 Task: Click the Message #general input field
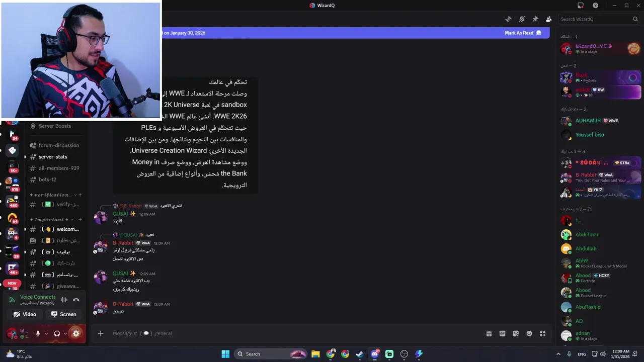click(x=297, y=333)
